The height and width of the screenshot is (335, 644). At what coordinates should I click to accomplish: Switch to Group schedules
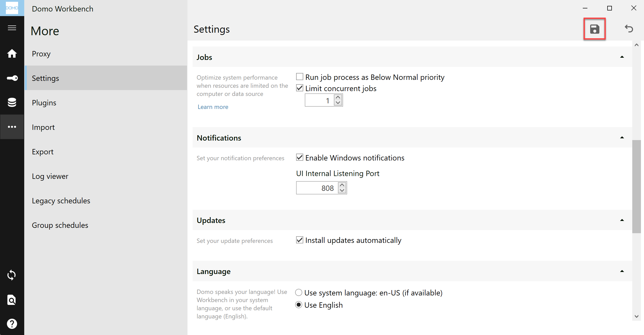[x=60, y=225]
